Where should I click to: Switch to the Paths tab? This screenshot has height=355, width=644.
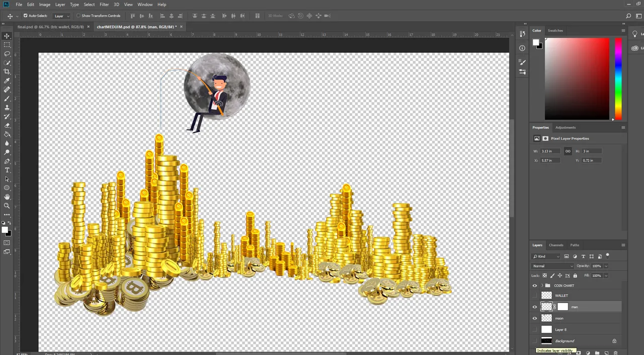pyautogui.click(x=575, y=245)
